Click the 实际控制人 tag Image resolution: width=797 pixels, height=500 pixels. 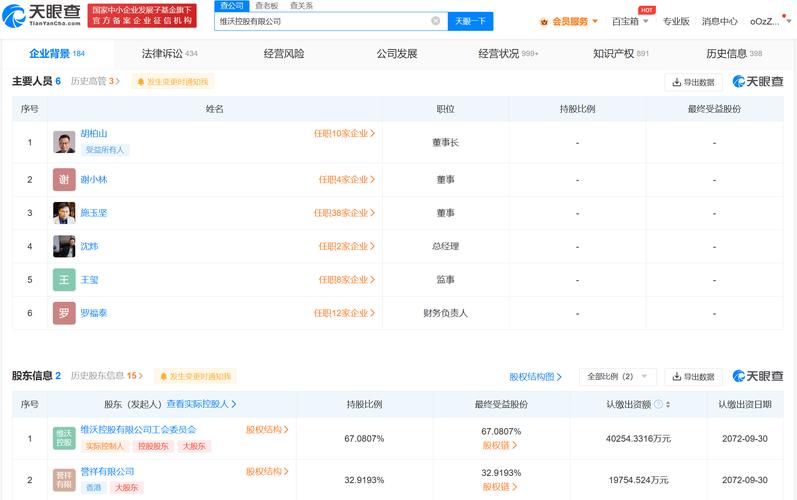(x=105, y=447)
